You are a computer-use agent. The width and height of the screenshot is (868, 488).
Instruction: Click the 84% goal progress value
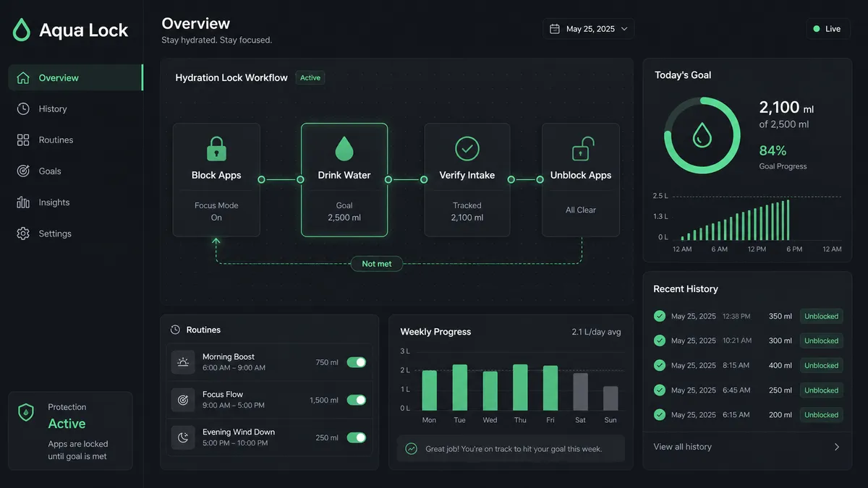click(773, 150)
